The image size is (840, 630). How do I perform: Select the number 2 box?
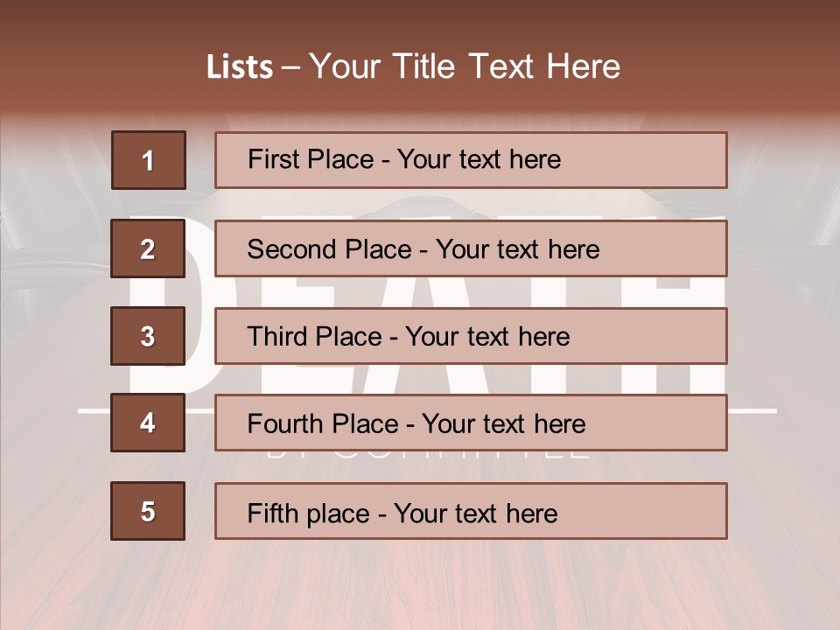[148, 248]
